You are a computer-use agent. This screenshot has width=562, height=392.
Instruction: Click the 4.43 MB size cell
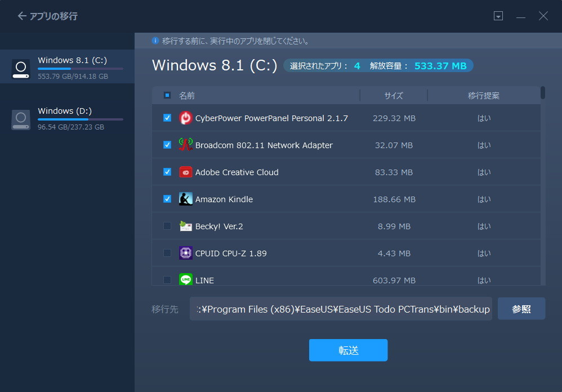click(394, 253)
